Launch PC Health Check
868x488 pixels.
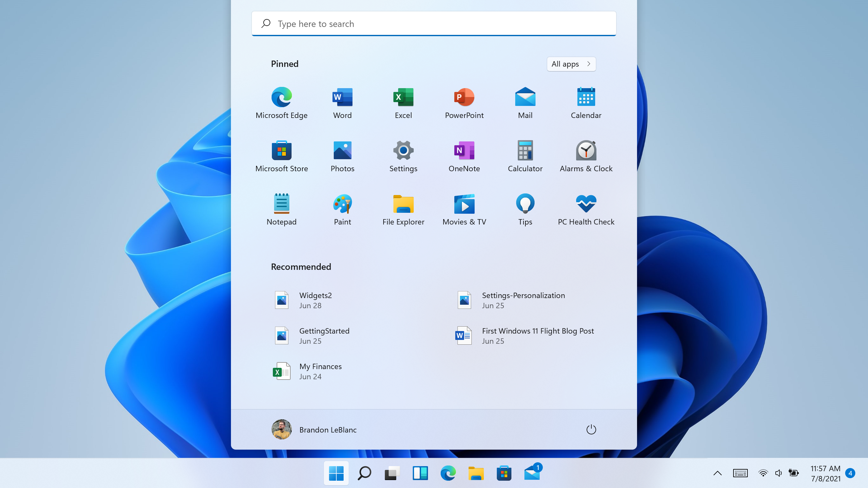[586, 209]
